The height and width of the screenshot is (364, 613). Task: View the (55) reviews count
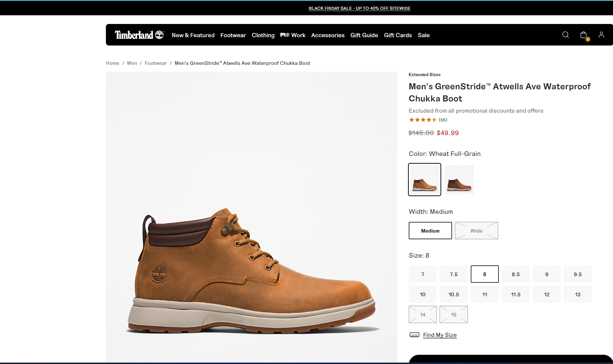pyautogui.click(x=443, y=120)
